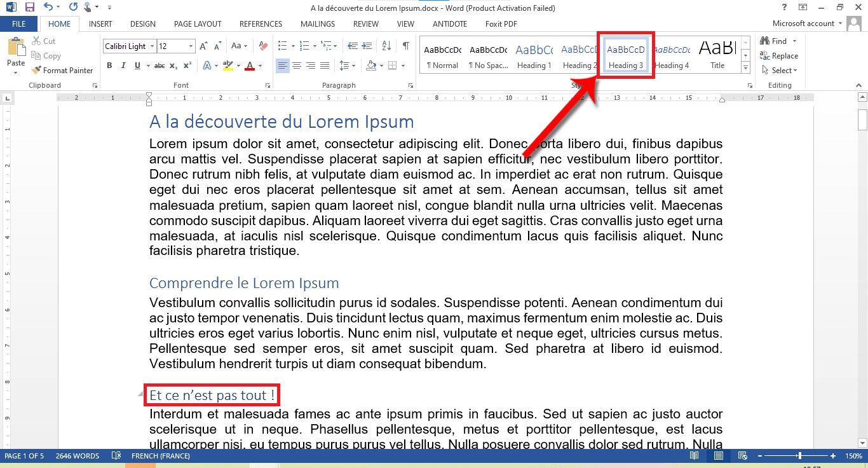Switch to Read Mode view icon

tap(695, 456)
